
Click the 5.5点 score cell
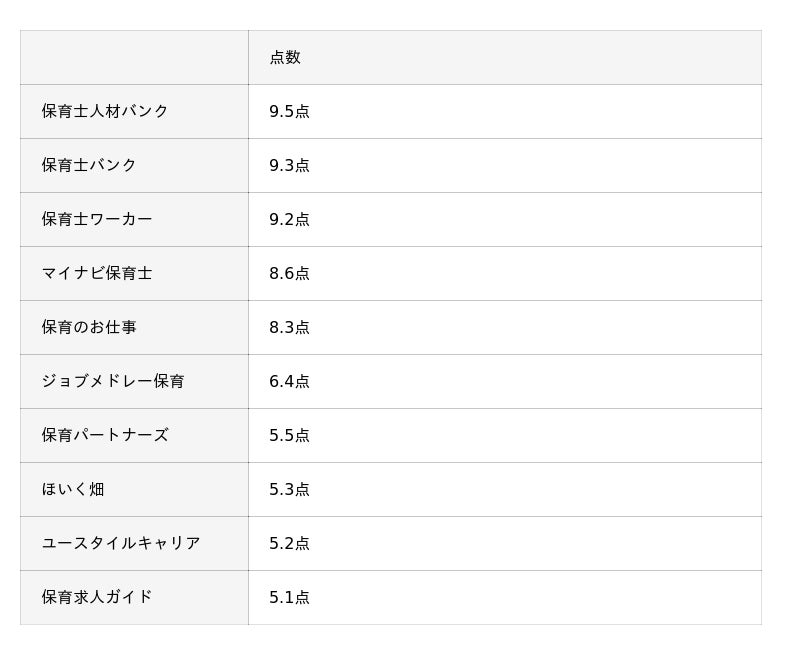pyautogui.click(x=289, y=436)
